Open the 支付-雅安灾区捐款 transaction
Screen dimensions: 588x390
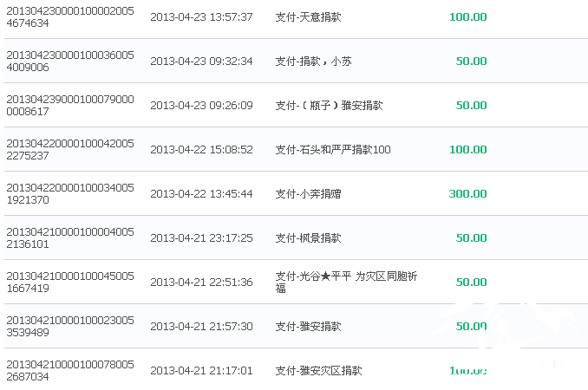[x=319, y=371]
